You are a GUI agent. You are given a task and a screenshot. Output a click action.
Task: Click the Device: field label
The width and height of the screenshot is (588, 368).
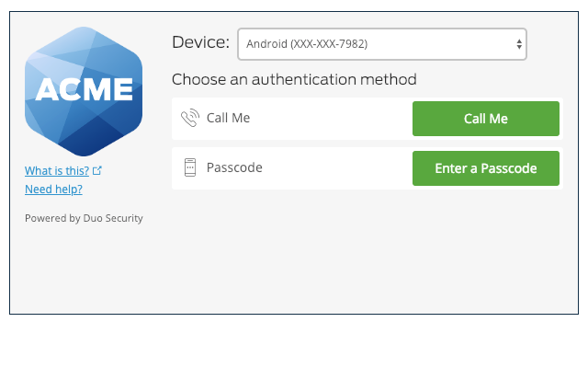click(200, 42)
